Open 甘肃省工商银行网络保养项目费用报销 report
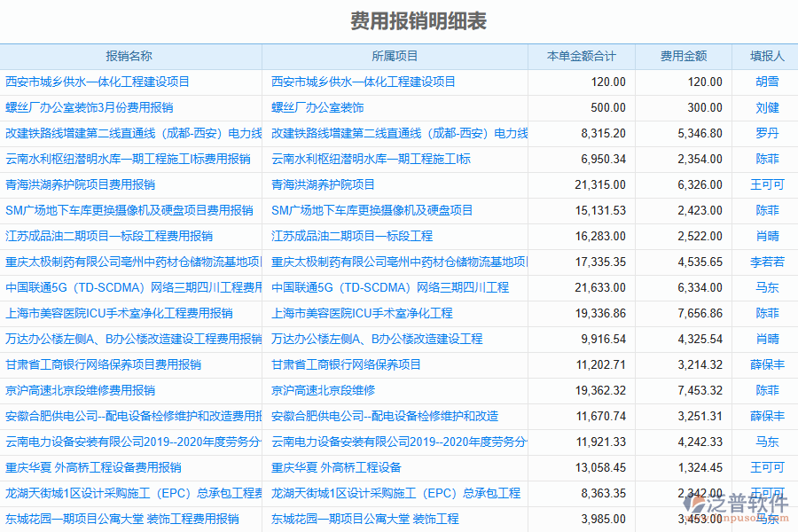 [104, 365]
